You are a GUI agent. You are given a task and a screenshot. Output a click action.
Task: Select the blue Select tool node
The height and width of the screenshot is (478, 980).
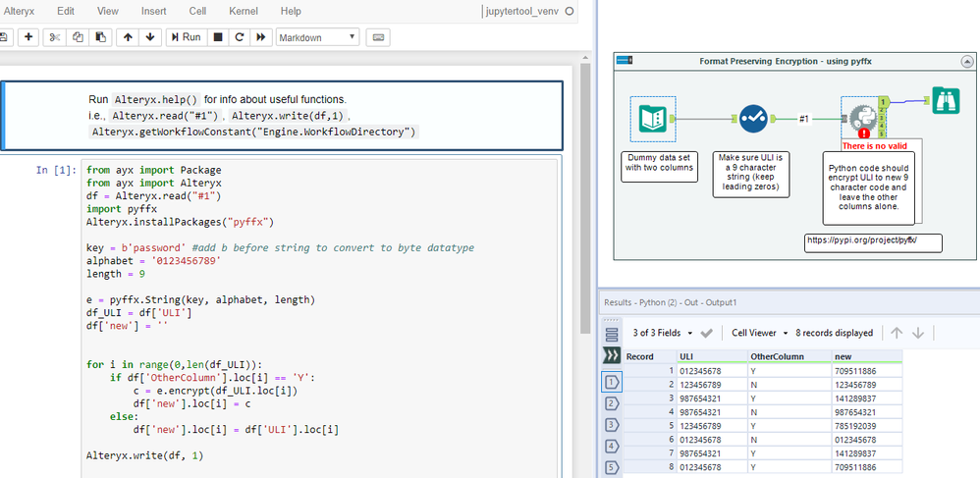(753, 118)
